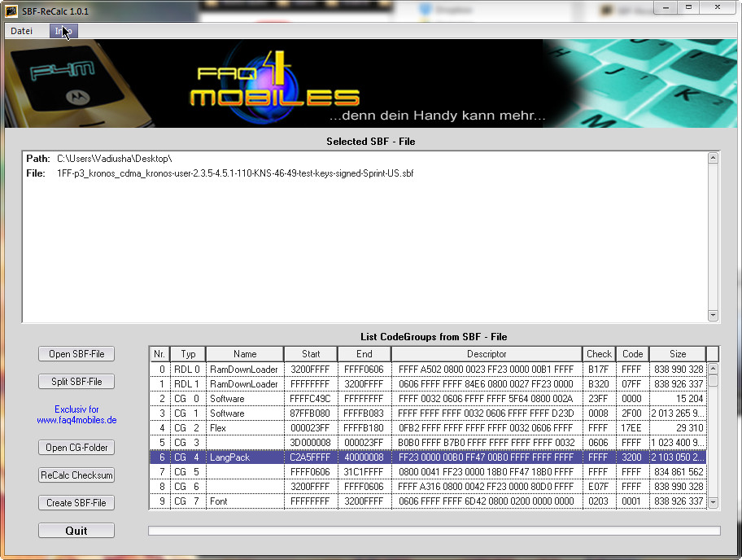Select the Flex code group row
This screenshot has width=742, height=560.
pos(428,428)
